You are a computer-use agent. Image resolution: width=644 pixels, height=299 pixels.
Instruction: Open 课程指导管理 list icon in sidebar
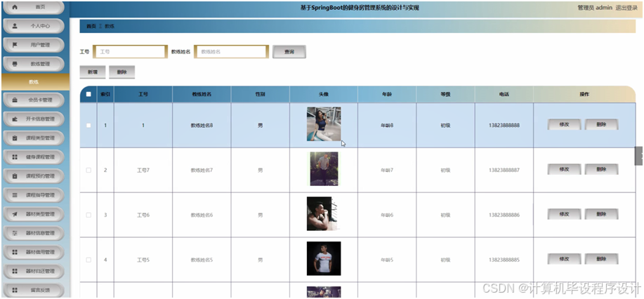15,194
